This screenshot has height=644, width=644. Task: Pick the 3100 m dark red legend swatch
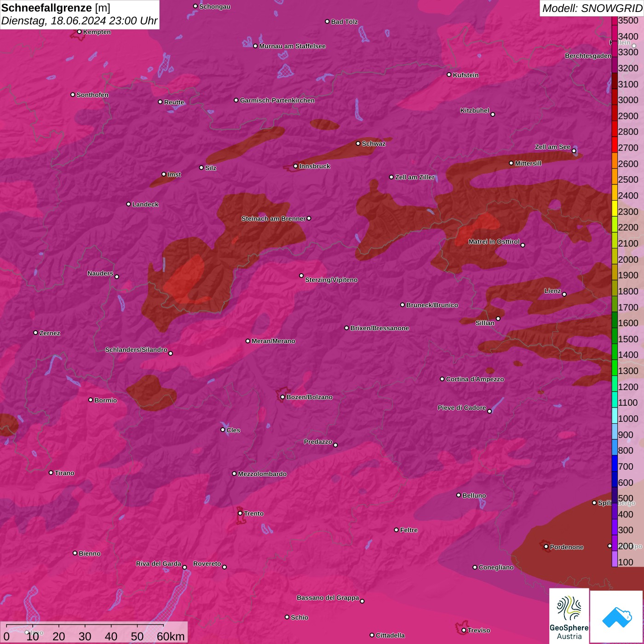pos(615,81)
